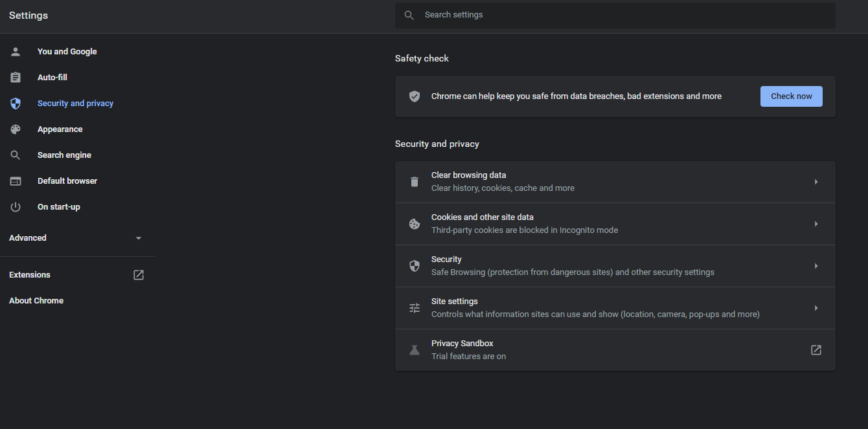Click the search magnifier icon in settings search bar

point(409,15)
